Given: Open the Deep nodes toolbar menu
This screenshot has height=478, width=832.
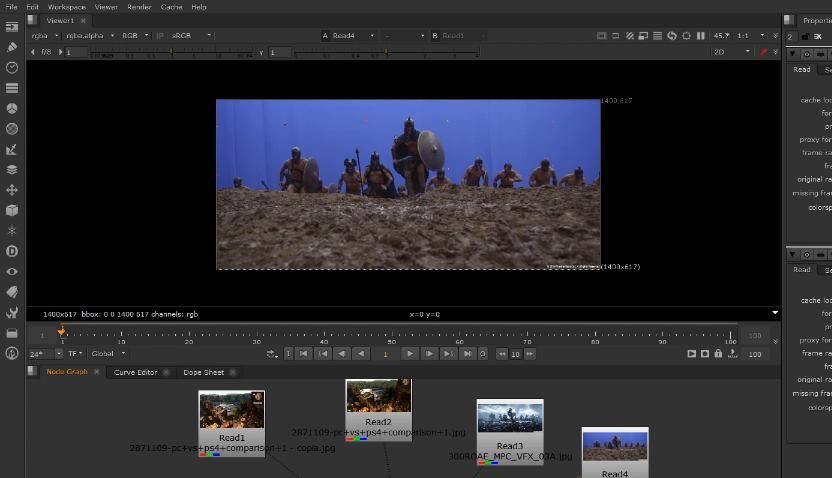Looking at the screenshot, I should coord(12,251).
